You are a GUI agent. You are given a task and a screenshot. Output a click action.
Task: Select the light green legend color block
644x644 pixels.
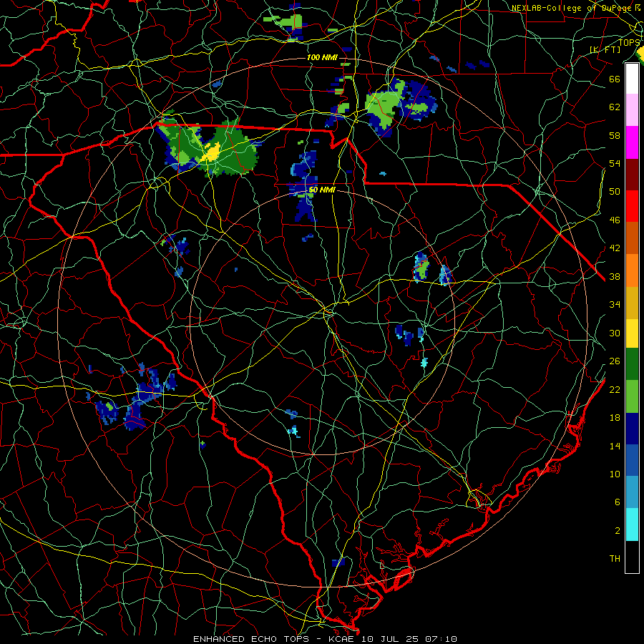tap(632, 396)
